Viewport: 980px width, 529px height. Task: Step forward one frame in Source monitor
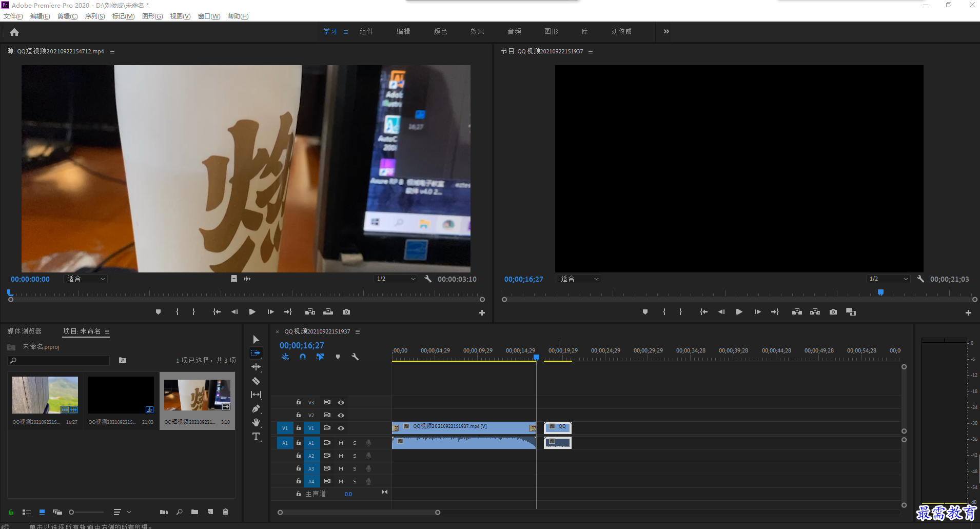(270, 311)
